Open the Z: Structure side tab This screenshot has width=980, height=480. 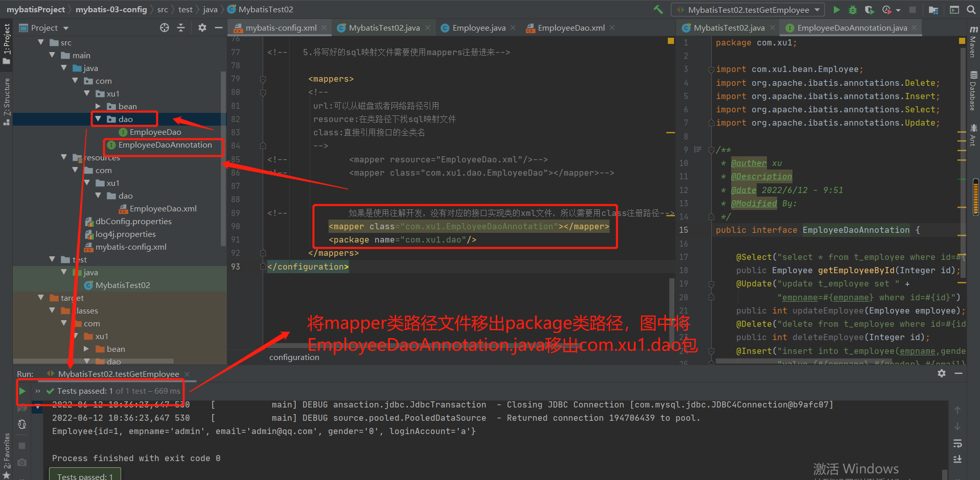pos(7,101)
